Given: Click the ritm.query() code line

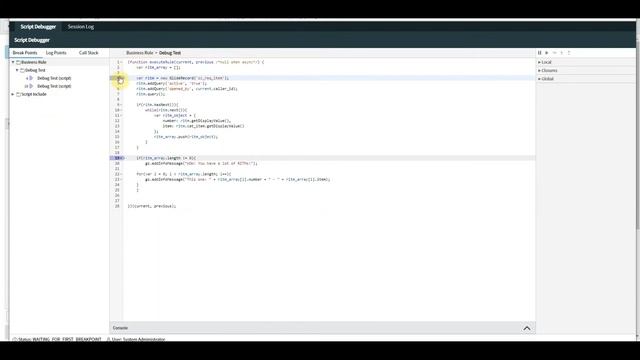Looking at the screenshot, I should 151,94.
